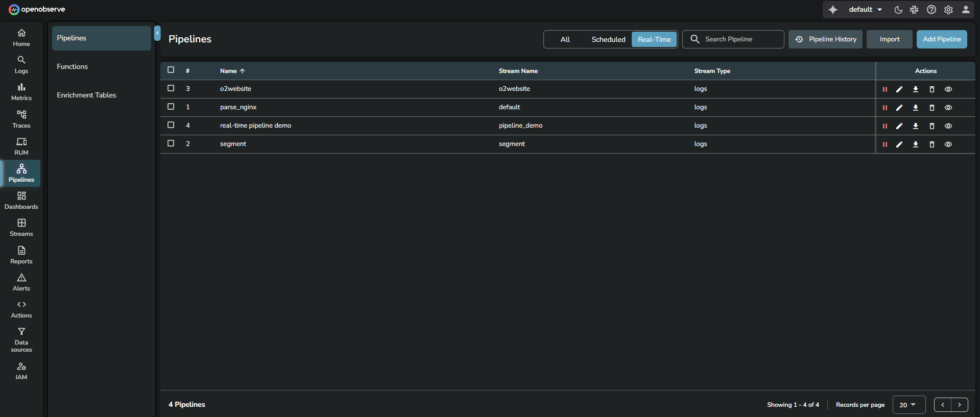Collapse the pipelines side panel
Screen dimensions: 980x417
157,33
